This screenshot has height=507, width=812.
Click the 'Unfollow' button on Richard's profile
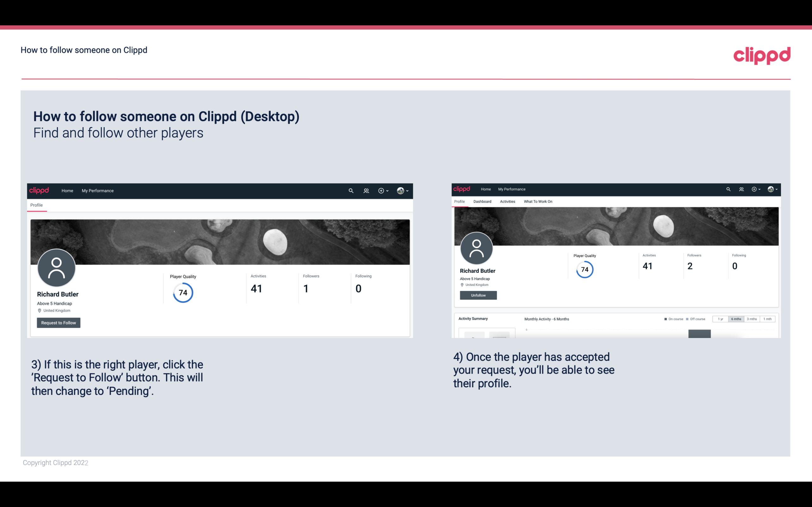pos(477,295)
